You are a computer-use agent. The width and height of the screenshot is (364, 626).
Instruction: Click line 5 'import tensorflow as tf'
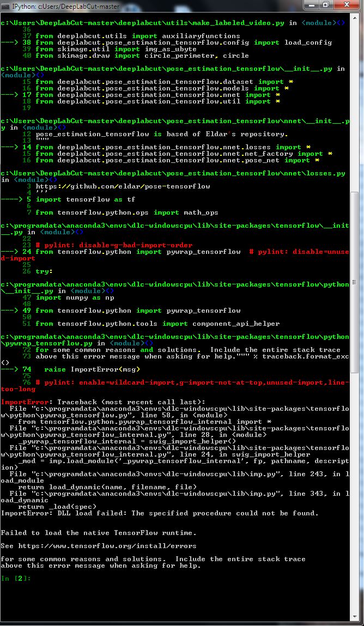click(x=68, y=199)
